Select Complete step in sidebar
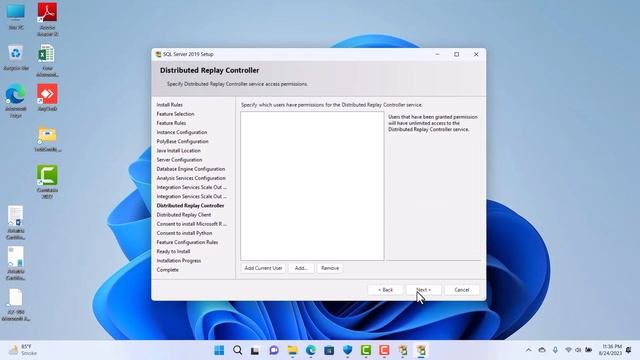 (x=167, y=270)
